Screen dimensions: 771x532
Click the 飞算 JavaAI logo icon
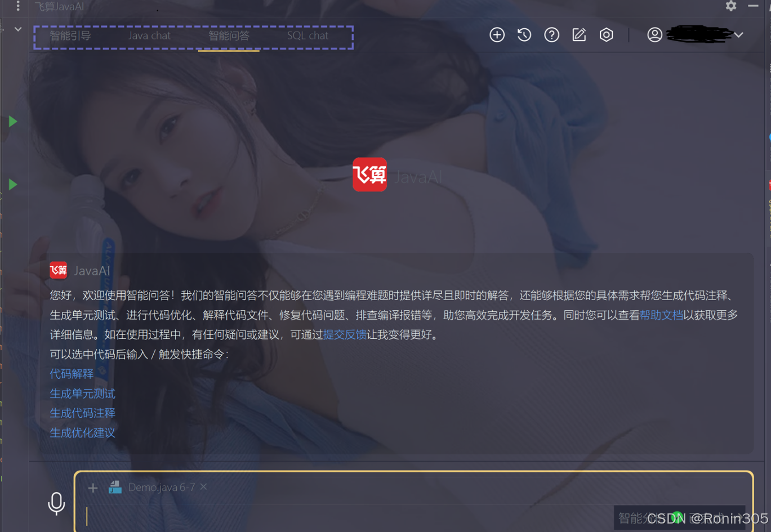pos(370,175)
